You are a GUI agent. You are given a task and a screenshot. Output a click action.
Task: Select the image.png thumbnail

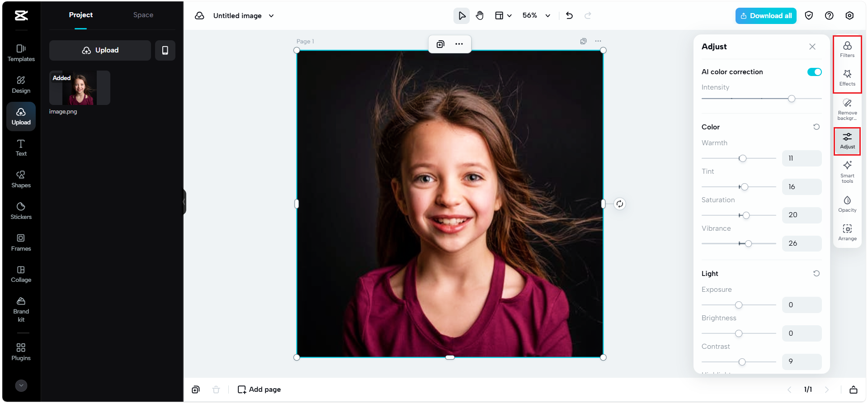[x=80, y=88]
